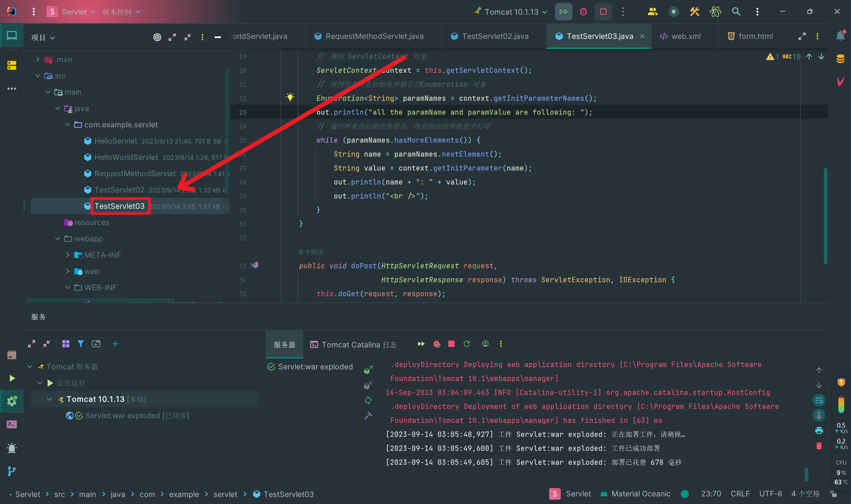The image size is (851, 504).
Task: Clear console output with trash icon
Action: (x=819, y=446)
